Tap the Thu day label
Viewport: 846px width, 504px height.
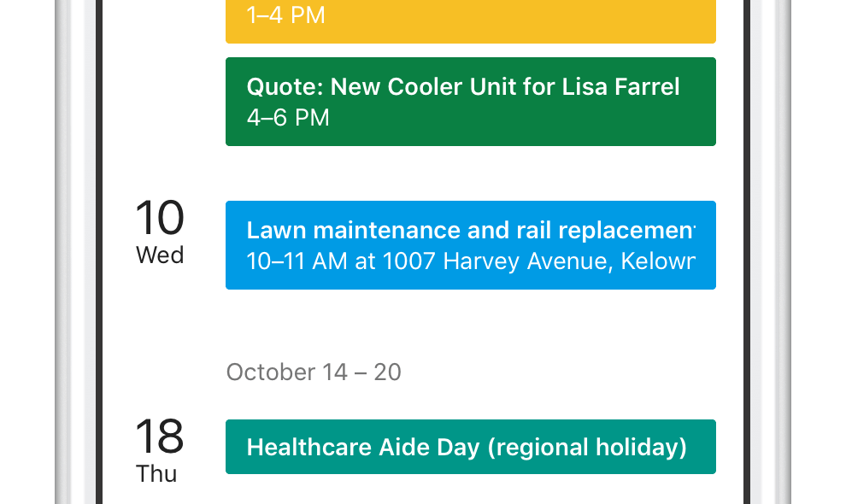pyautogui.click(x=156, y=473)
